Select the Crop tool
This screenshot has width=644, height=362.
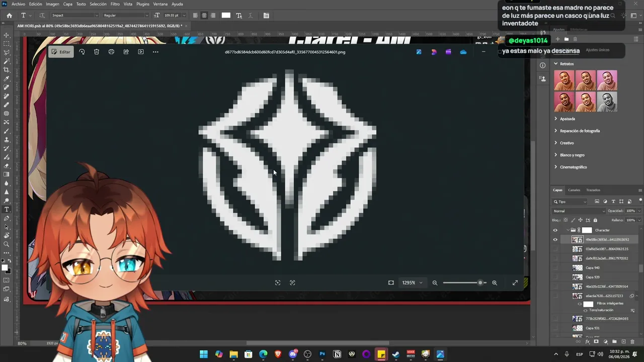tap(7, 70)
